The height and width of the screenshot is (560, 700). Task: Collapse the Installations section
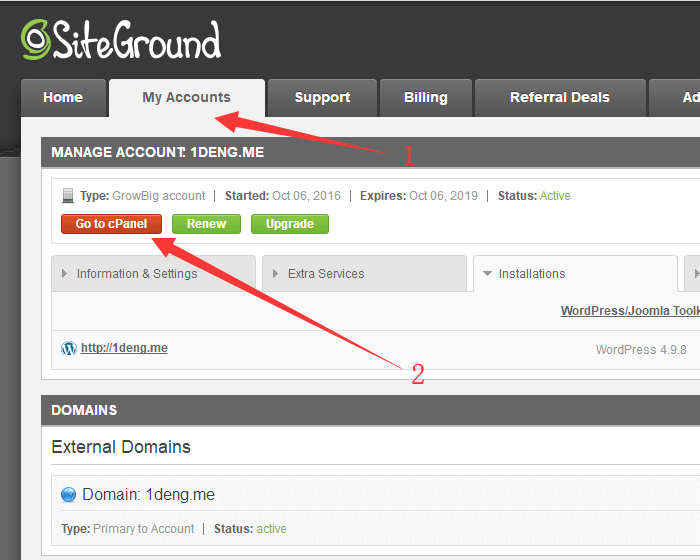[531, 274]
